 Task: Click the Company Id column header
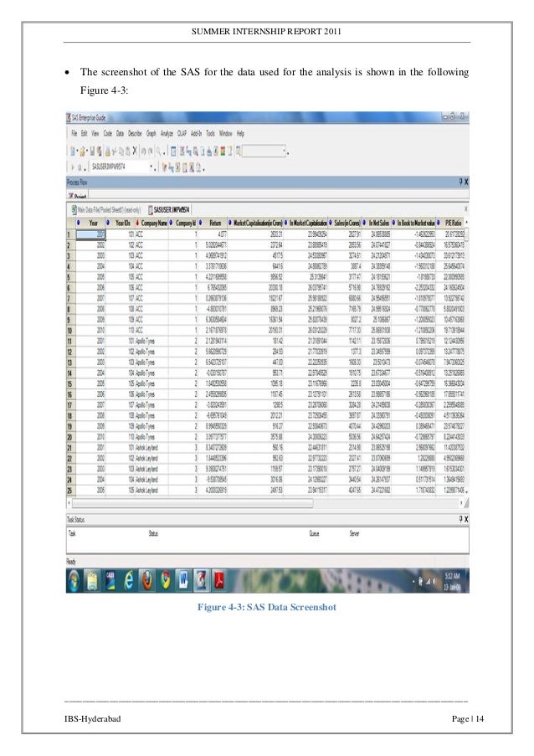(183, 223)
